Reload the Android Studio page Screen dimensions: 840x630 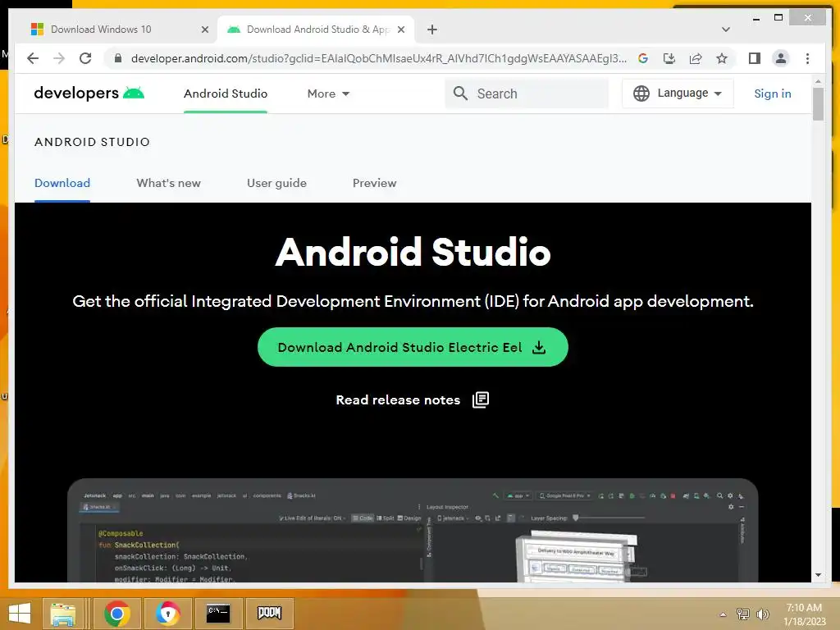[85, 58]
